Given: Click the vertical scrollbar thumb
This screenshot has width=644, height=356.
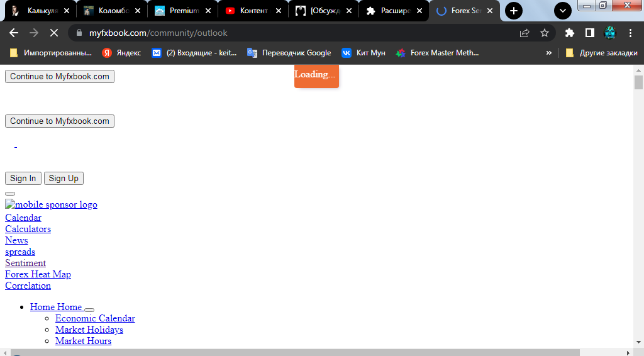Looking at the screenshot, I should point(638,82).
